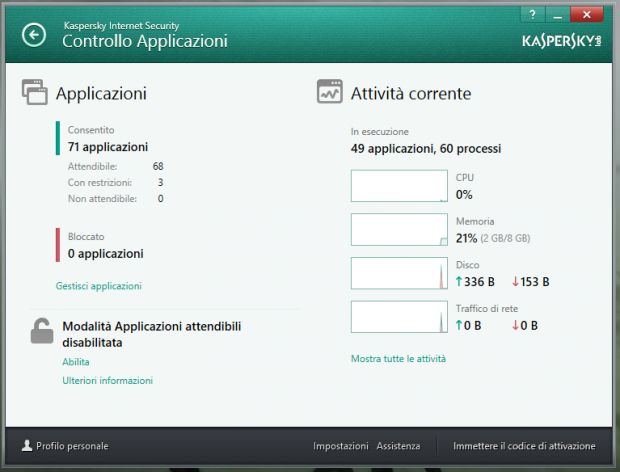This screenshot has height=472, width=620.
Task: Click '49 applicazioni, 60 processi' text
Action: [x=426, y=149]
